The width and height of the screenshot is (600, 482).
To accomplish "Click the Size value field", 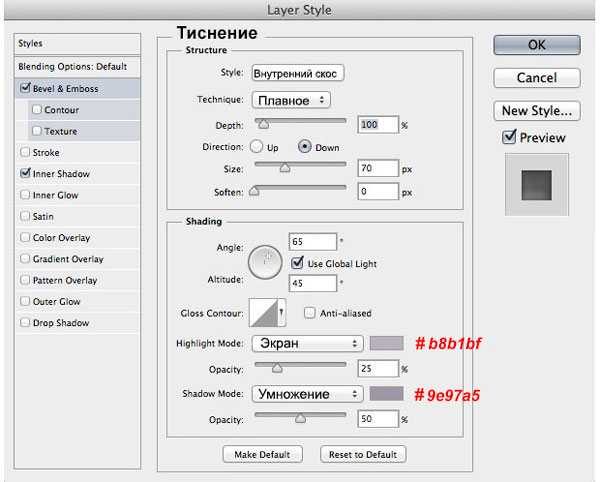I will [x=378, y=168].
